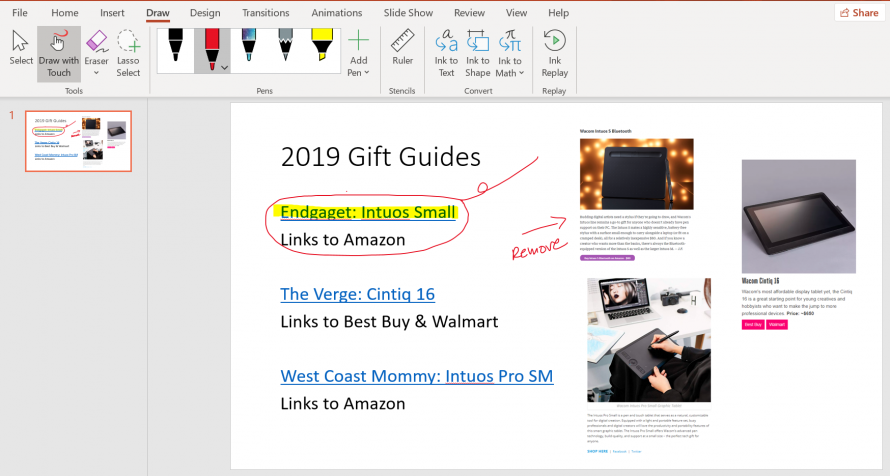Click the 2019 Gift Guides title
This screenshot has width=890, height=476.
(381, 157)
